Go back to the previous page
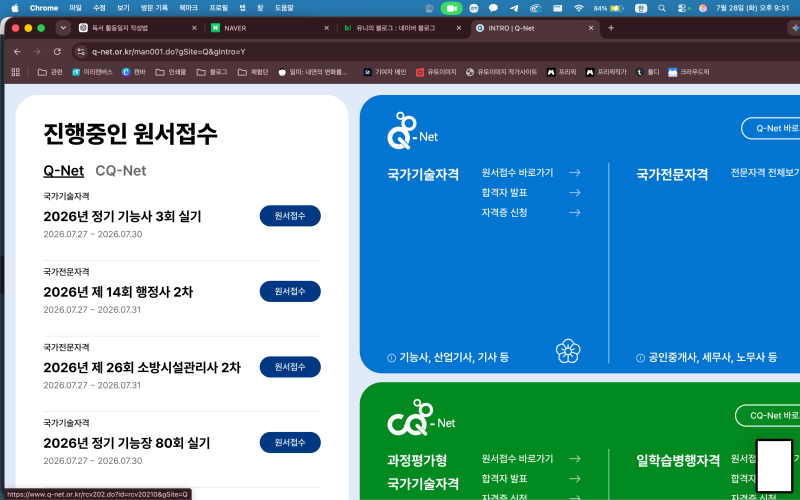 click(17, 52)
